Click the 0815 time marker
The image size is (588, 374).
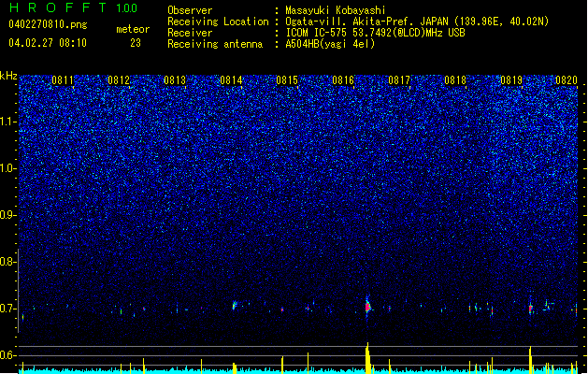287,80
